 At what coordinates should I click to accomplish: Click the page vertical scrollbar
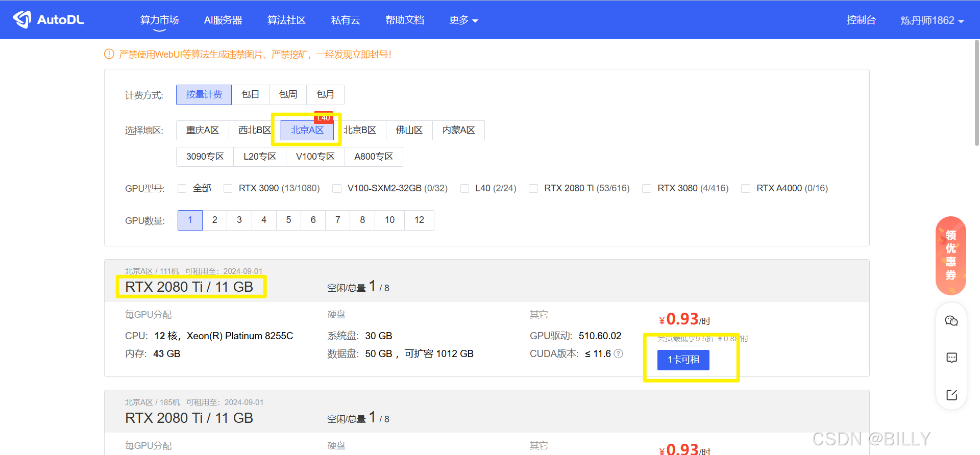click(976, 93)
